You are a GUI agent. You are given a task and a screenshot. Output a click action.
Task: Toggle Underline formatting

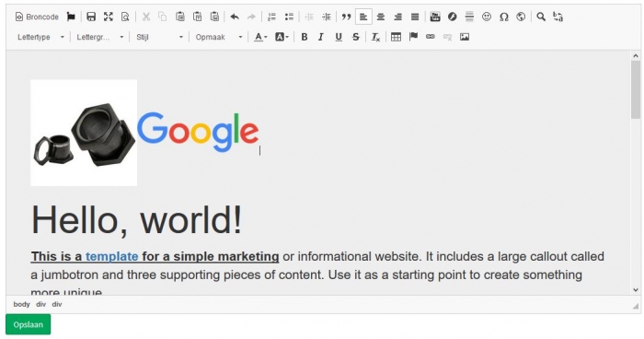click(x=339, y=37)
